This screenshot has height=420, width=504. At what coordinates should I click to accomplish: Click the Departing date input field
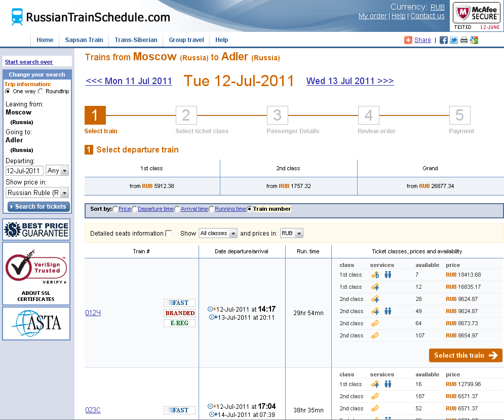click(24, 171)
